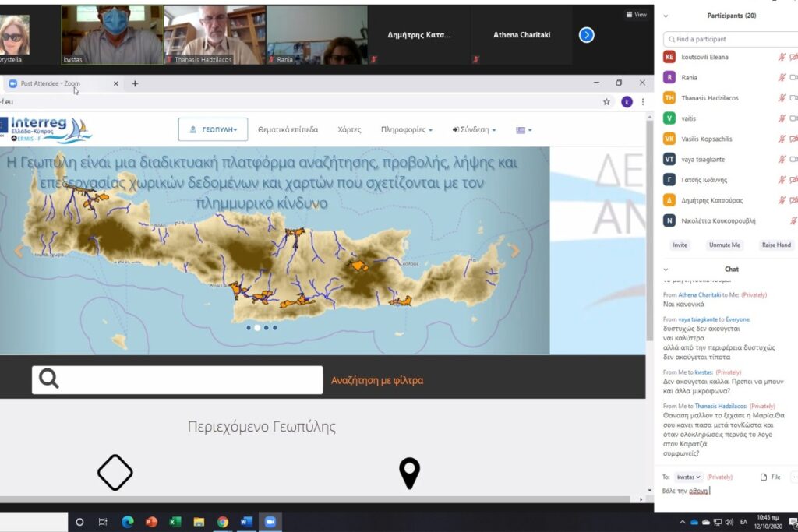798x532 pixels.
Task: Open the Χάρτες menu item
Action: point(349,130)
